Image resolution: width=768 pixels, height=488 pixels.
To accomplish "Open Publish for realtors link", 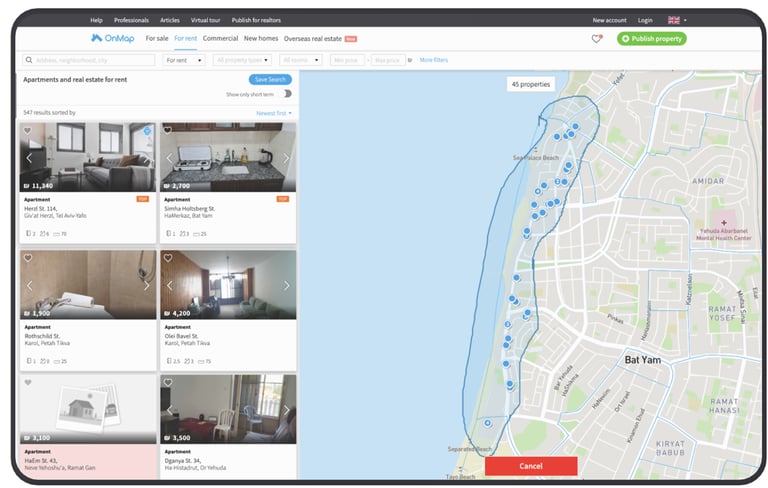I will pyautogui.click(x=256, y=20).
